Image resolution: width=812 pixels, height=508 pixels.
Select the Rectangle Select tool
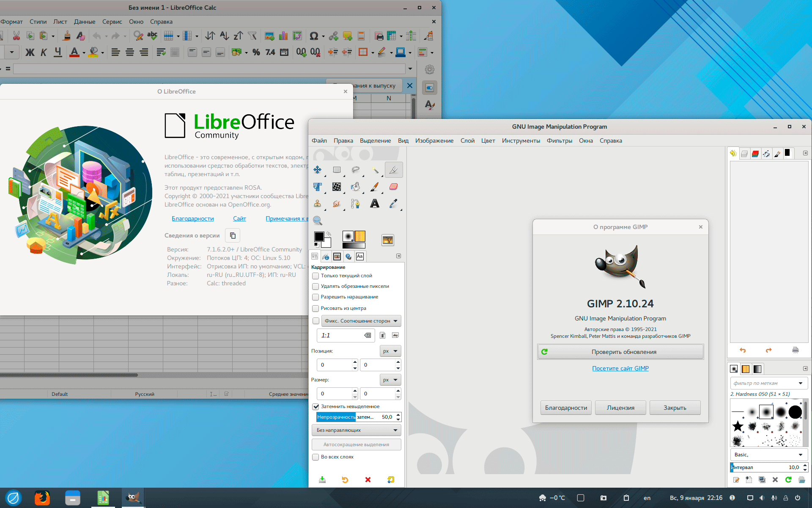(337, 170)
